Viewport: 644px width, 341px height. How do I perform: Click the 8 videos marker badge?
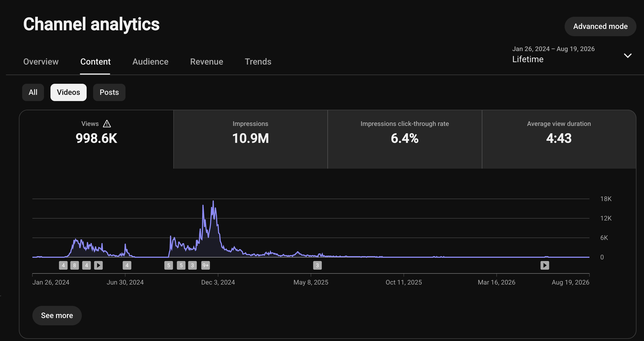tap(75, 265)
